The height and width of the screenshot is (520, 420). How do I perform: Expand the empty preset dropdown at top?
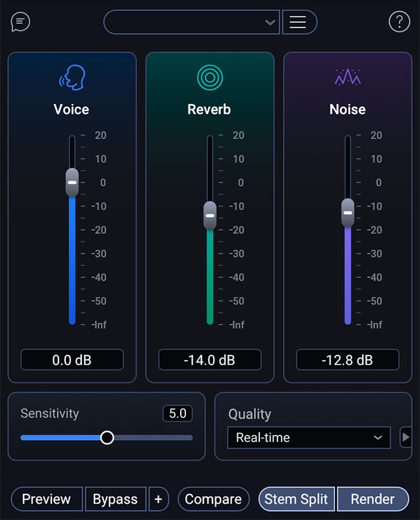click(192, 22)
